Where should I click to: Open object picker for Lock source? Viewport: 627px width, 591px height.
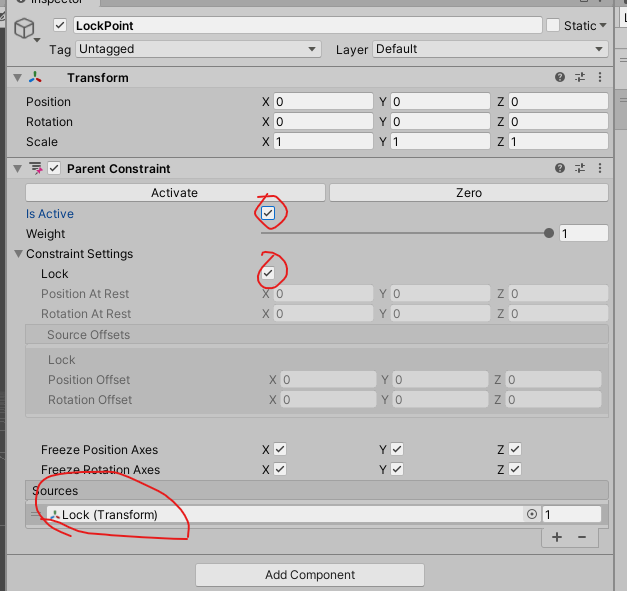click(x=531, y=514)
